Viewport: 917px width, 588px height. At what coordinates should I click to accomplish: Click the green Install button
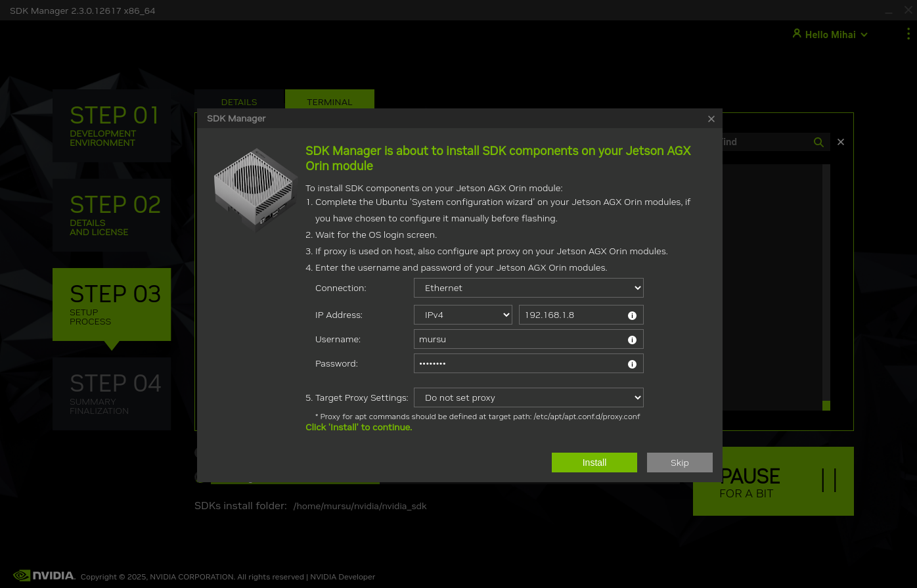tap(594, 463)
